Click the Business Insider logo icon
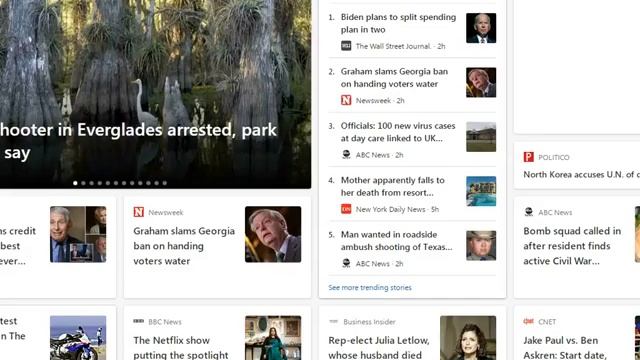640x360 pixels. pyautogui.click(x=333, y=321)
